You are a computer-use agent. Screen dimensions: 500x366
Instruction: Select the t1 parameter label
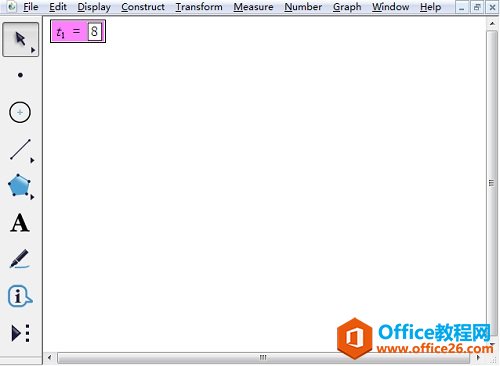click(x=60, y=32)
